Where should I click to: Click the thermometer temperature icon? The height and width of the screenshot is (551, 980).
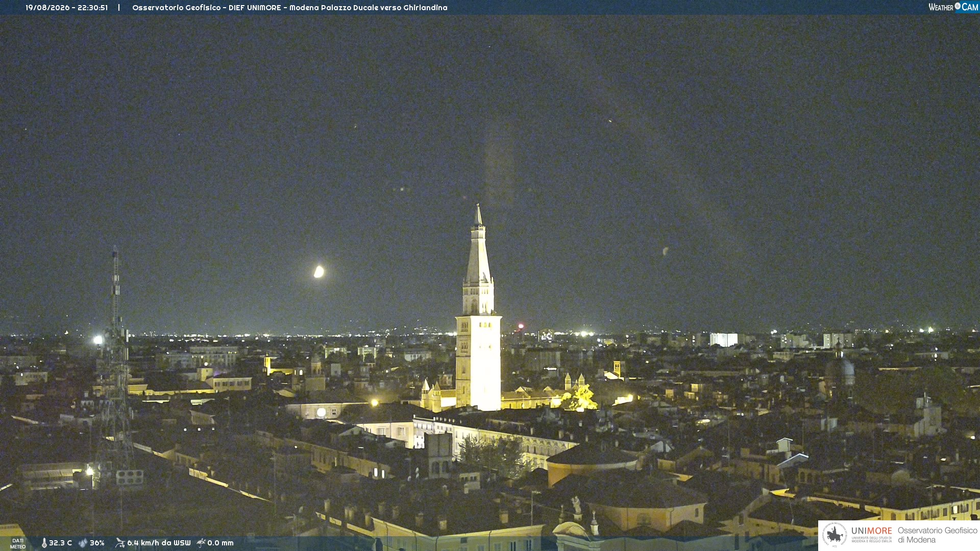(44, 543)
